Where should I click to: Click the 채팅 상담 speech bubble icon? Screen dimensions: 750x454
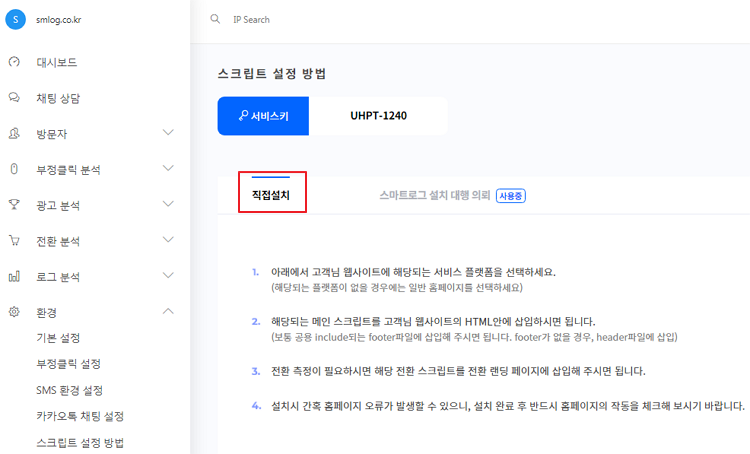(x=14, y=98)
